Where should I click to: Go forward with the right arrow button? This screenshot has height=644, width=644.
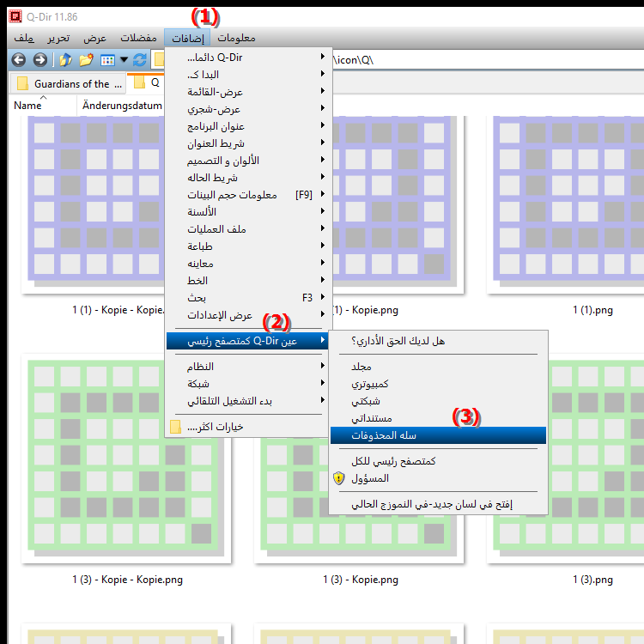coord(39,60)
